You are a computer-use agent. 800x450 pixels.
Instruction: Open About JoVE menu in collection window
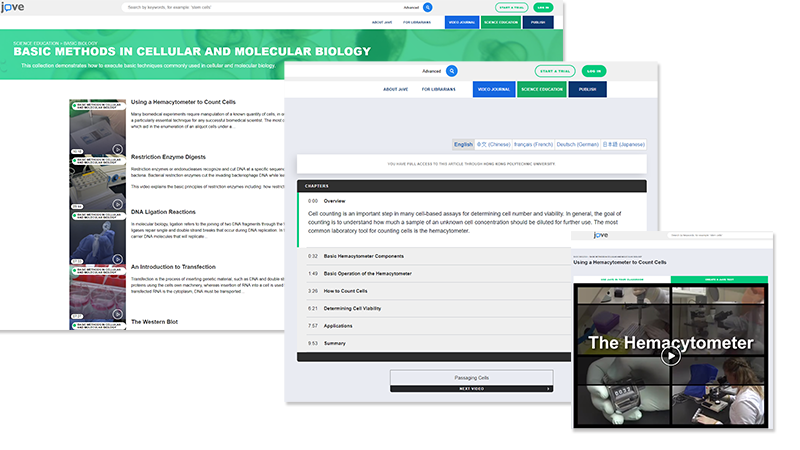[x=382, y=22]
